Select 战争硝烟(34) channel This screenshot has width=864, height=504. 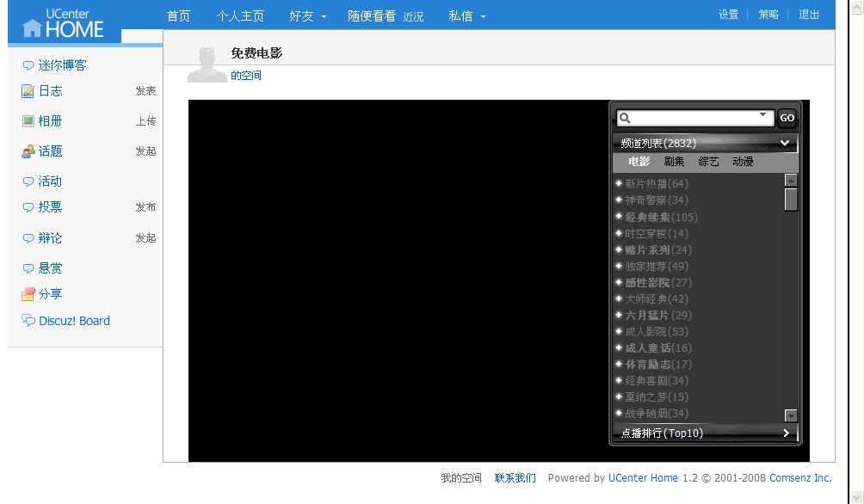[x=657, y=413]
